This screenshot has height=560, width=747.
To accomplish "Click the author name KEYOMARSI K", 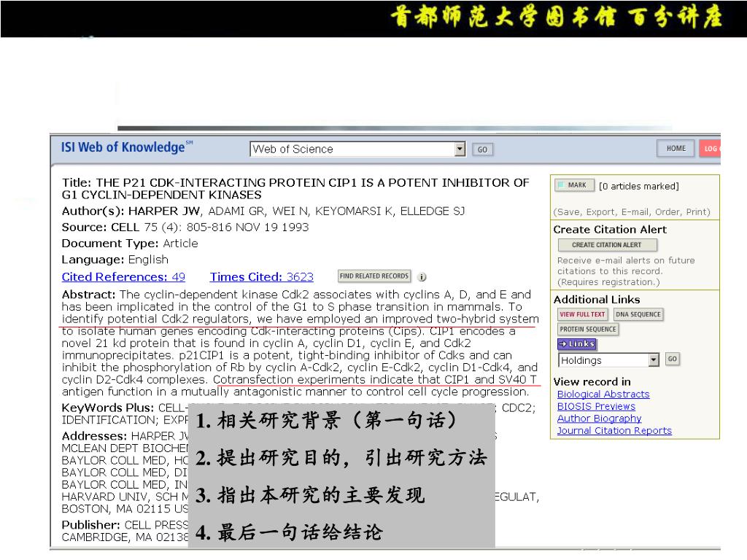I will click(354, 211).
